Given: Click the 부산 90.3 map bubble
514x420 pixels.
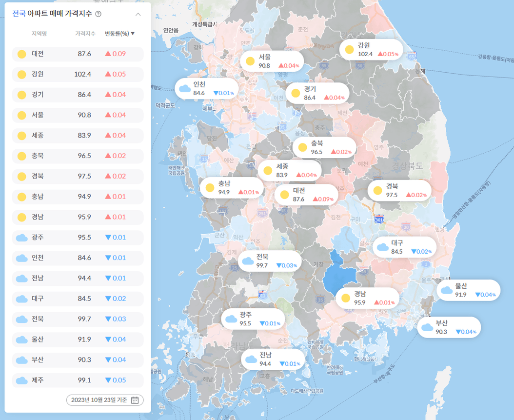Looking at the screenshot, I should 449,327.
